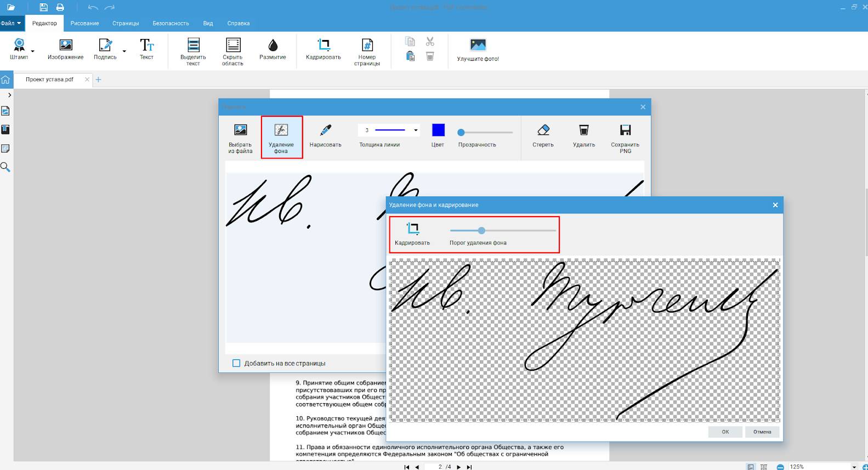
Task: Go to the first page
Action: tap(406, 467)
